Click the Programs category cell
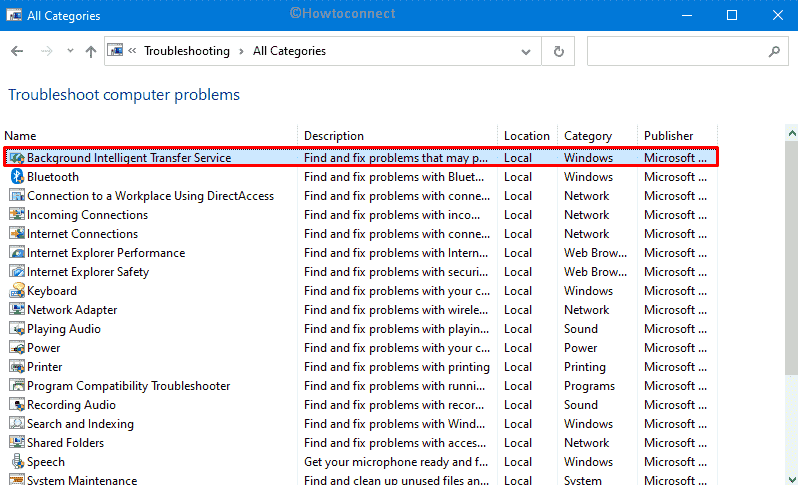The image size is (798, 485). click(x=589, y=386)
